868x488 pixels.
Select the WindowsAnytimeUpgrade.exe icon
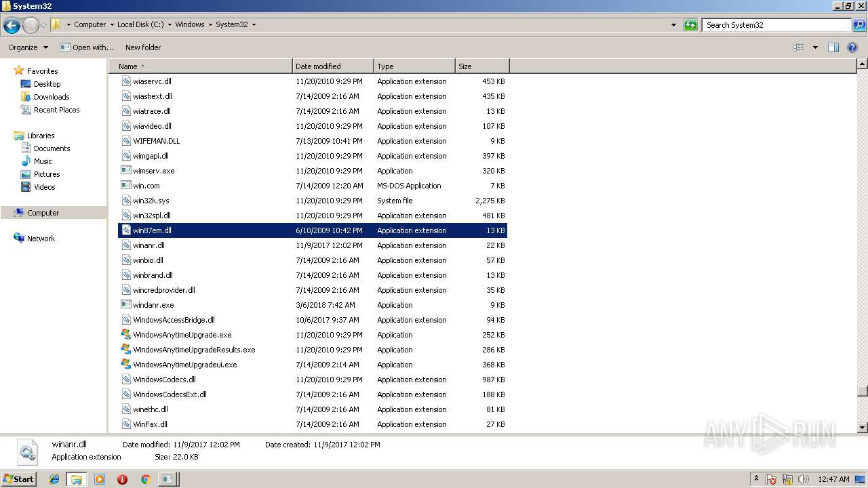126,335
